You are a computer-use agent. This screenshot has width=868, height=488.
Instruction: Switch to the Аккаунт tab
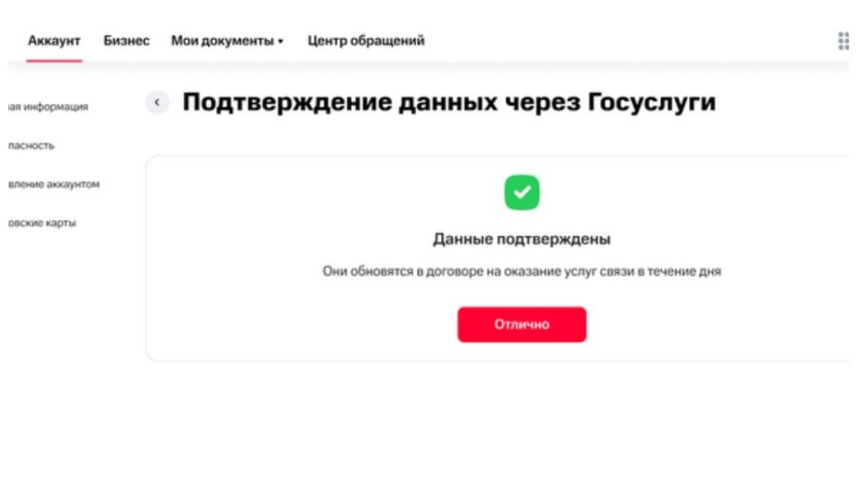[x=54, y=41]
